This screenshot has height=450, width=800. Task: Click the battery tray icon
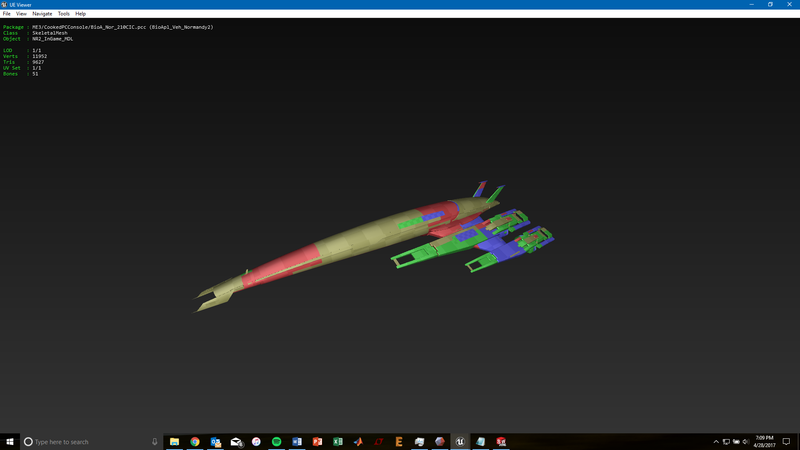click(736, 442)
